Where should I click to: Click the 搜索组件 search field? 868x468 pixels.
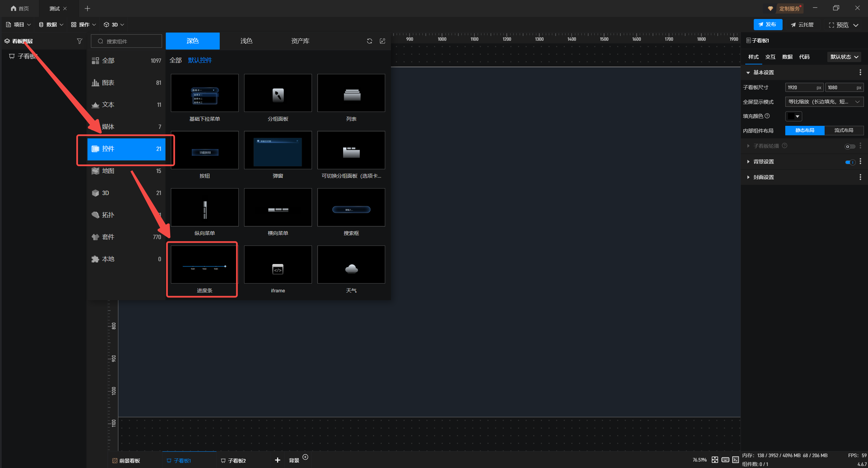point(126,41)
